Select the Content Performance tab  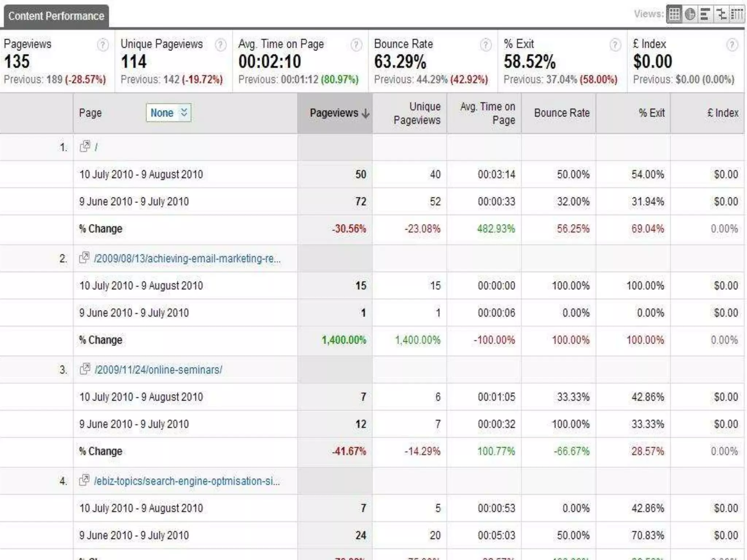click(56, 16)
